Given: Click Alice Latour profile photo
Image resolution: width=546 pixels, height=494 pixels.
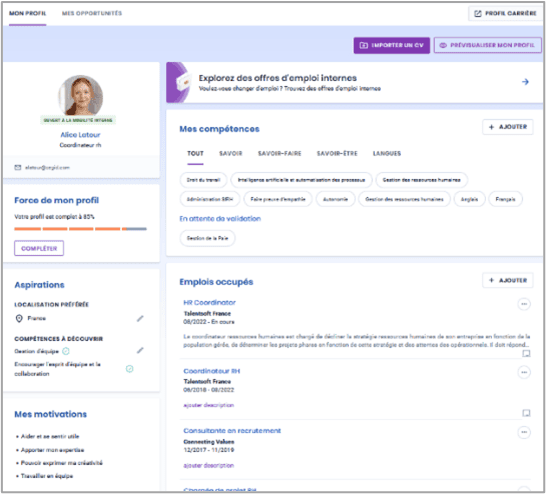Looking at the screenshot, I should click(x=80, y=95).
